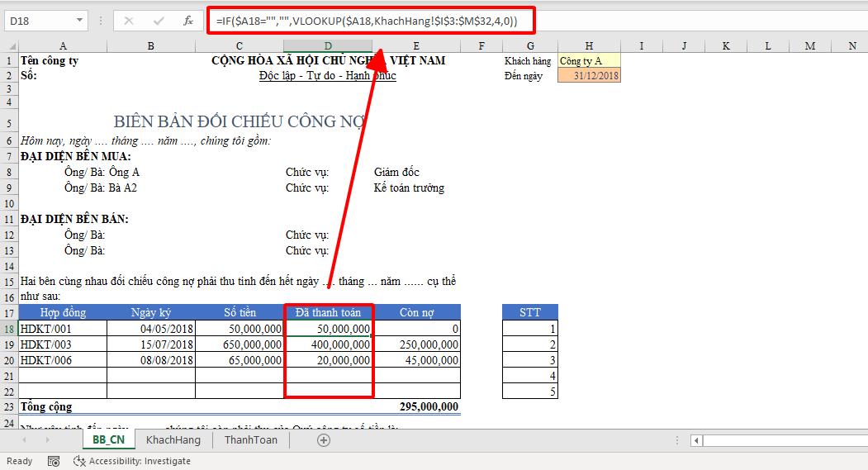Click the Ngày ký table header
Viewport: 868px width, 470px height.
tap(150, 313)
